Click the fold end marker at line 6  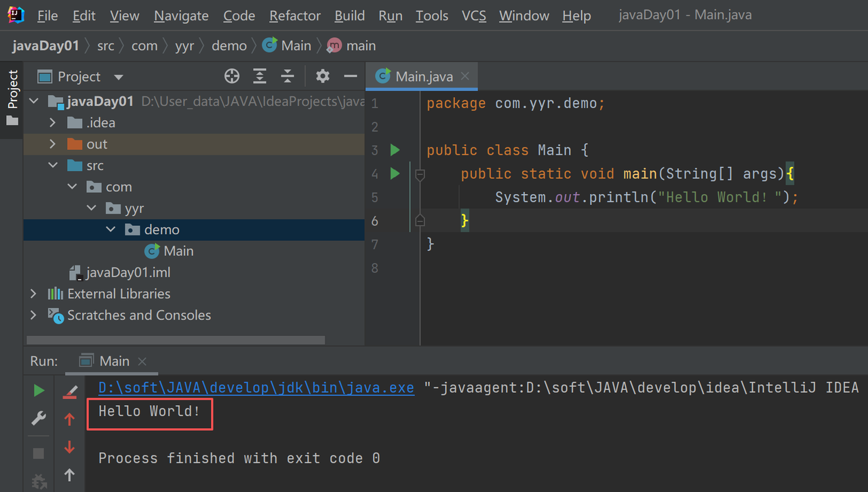(x=420, y=221)
